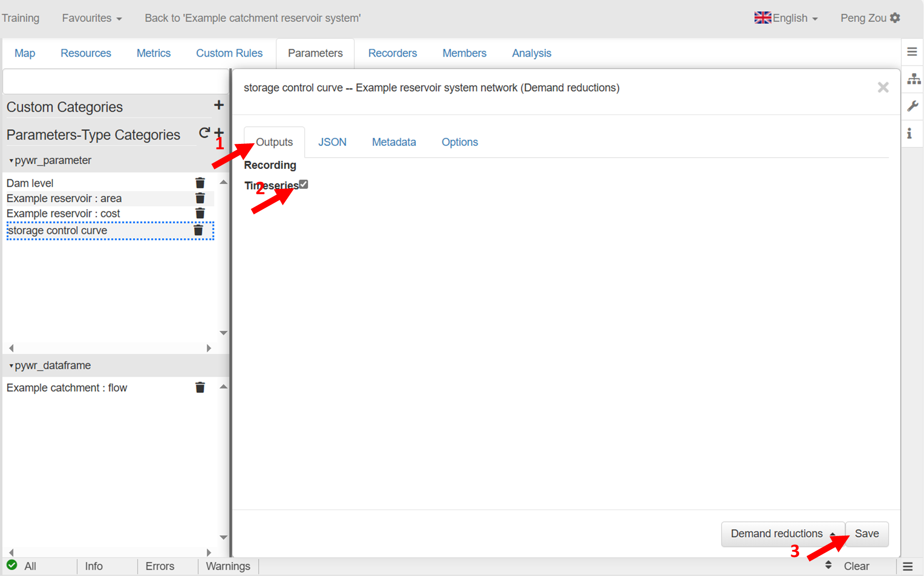The image size is (924, 576).
Task: Refresh the Parameters-Type Categories list
Action: coord(204,133)
